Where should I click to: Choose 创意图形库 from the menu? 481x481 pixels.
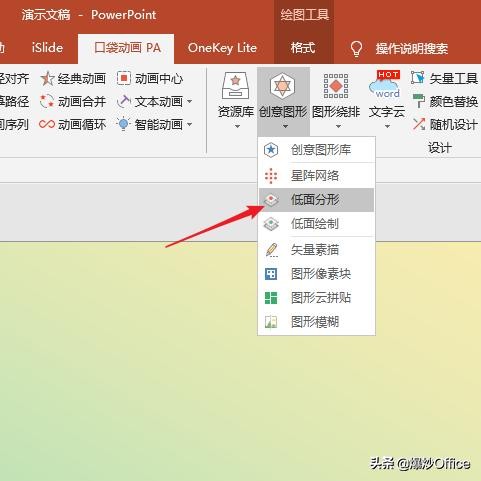point(316,150)
